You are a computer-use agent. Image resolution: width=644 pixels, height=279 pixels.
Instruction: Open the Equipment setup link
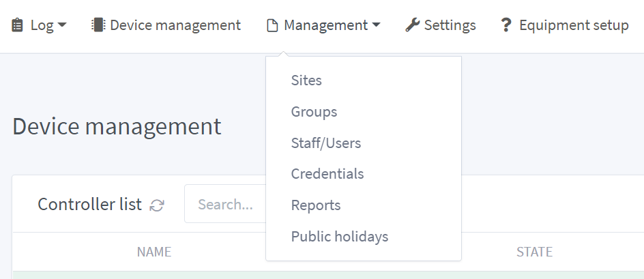(x=574, y=26)
